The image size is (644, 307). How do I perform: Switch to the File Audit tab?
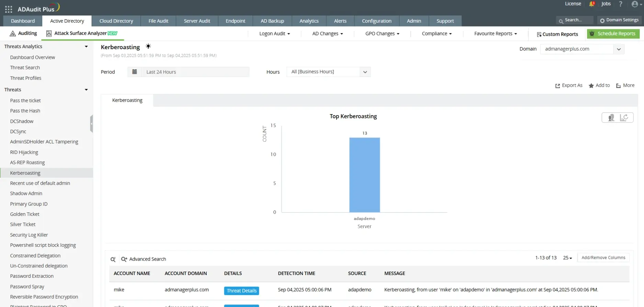tap(158, 21)
